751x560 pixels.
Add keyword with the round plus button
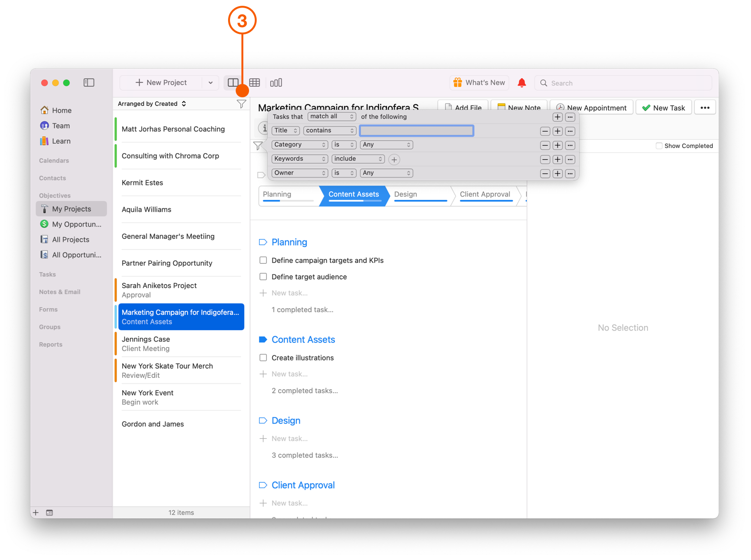[x=394, y=159]
